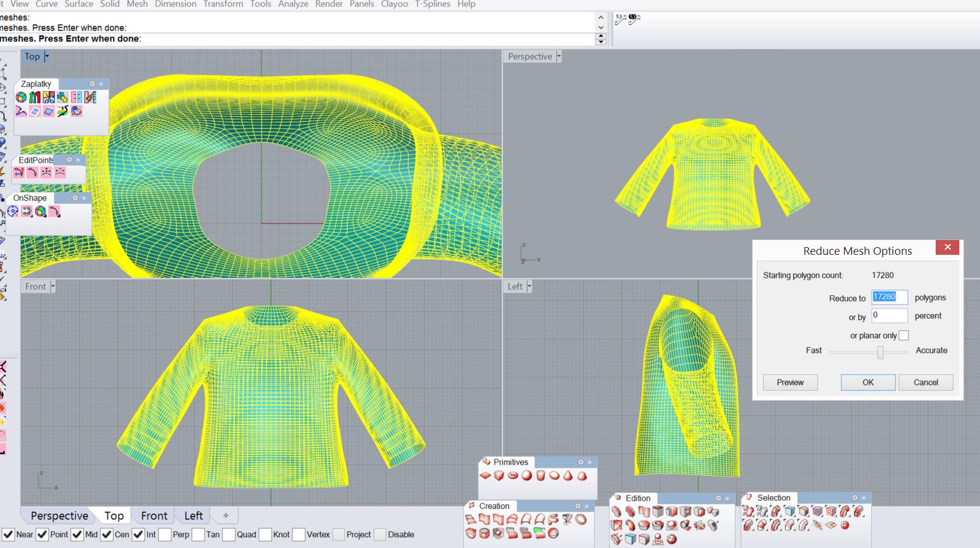Click the red grid cube icon in Selection
The width and height of the screenshot is (980, 548).
[831, 511]
